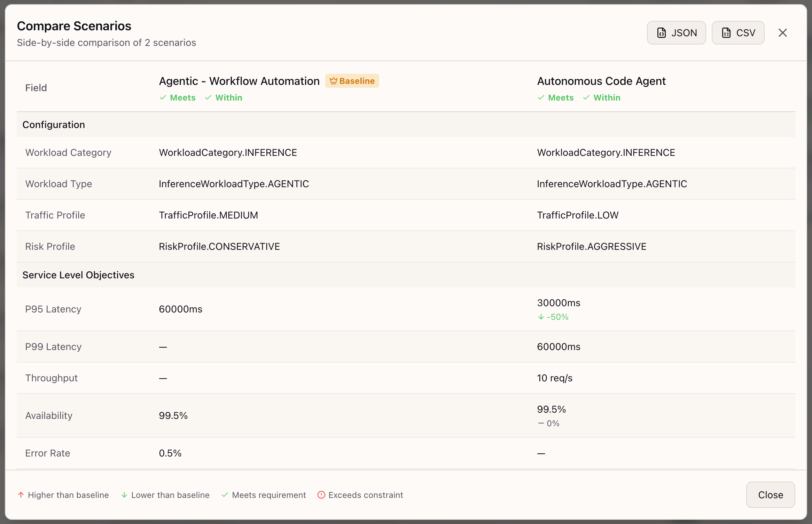Screen dimensions: 812x524
Task: Export comparison as CSV
Action: [x=738, y=33]
